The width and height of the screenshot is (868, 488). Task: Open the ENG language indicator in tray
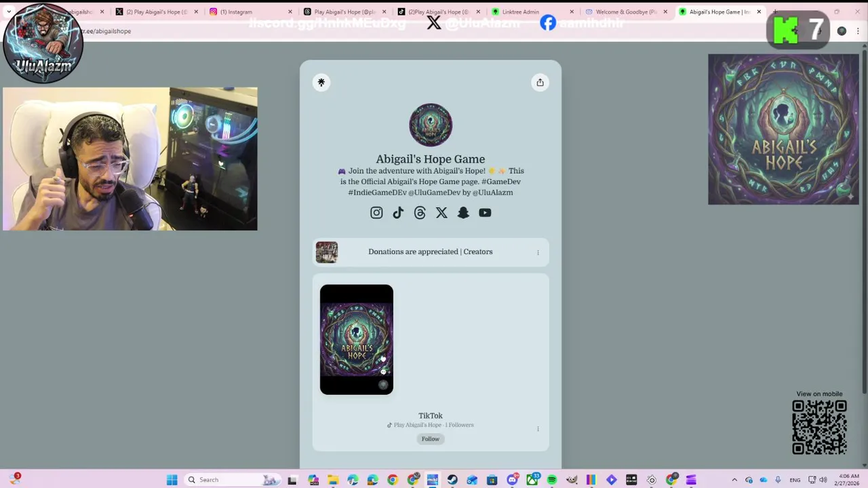point(795,480)
